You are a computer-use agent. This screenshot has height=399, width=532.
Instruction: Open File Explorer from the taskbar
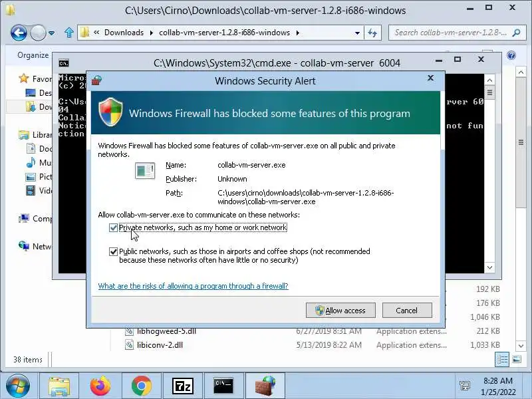tap(59, 386)
